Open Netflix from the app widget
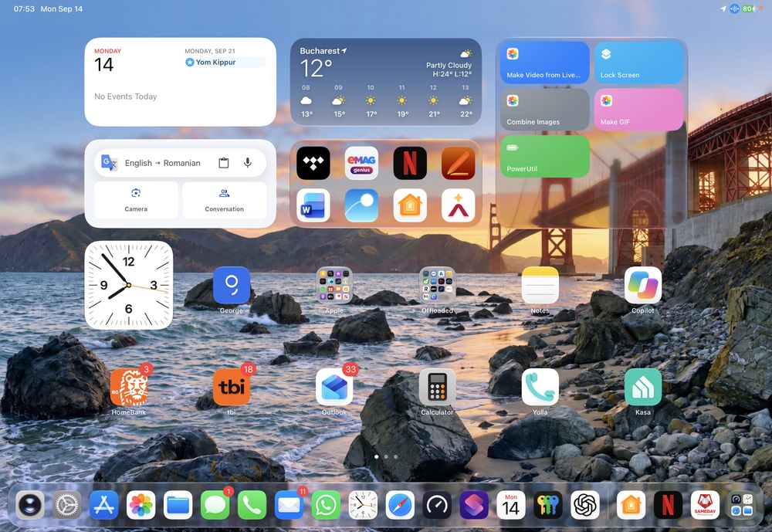The width and height of the screenshot is (772, 532). click(x=410, y=163)
